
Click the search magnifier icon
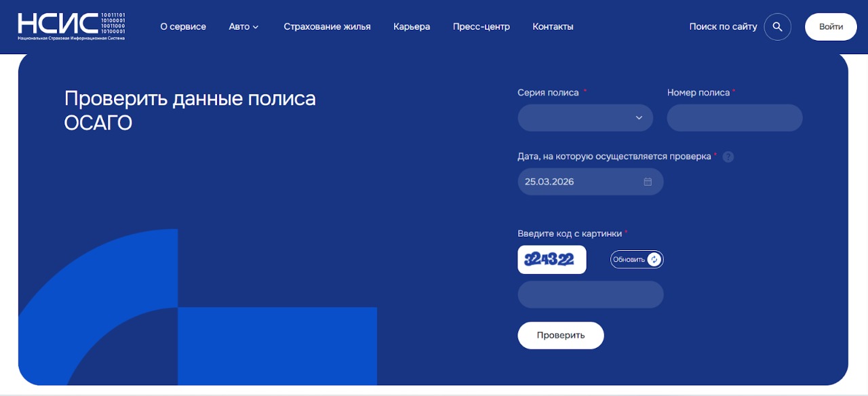777,26
